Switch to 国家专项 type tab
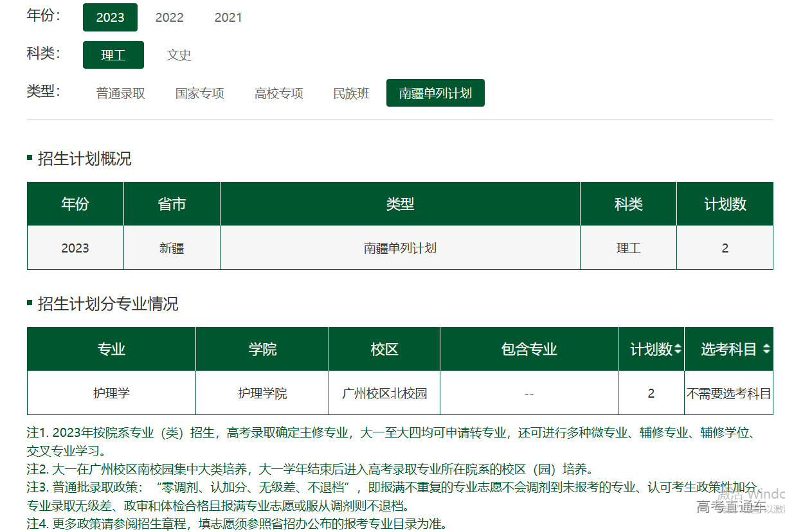Viewport: 785px width, 532px height. (x=199, y=93)
